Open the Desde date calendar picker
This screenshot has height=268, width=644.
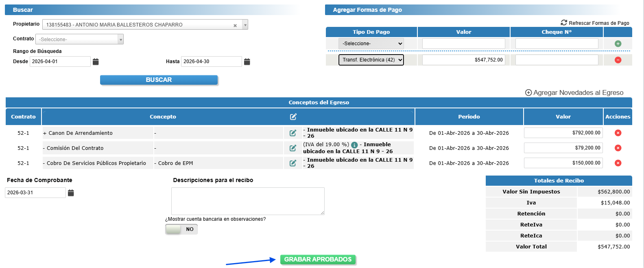96,62
